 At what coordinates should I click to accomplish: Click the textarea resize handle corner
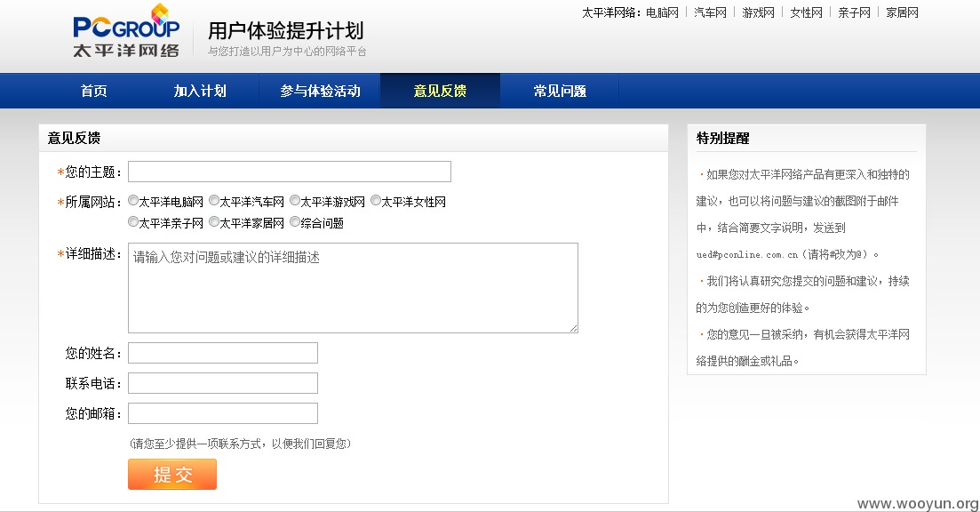click(573, 328)
